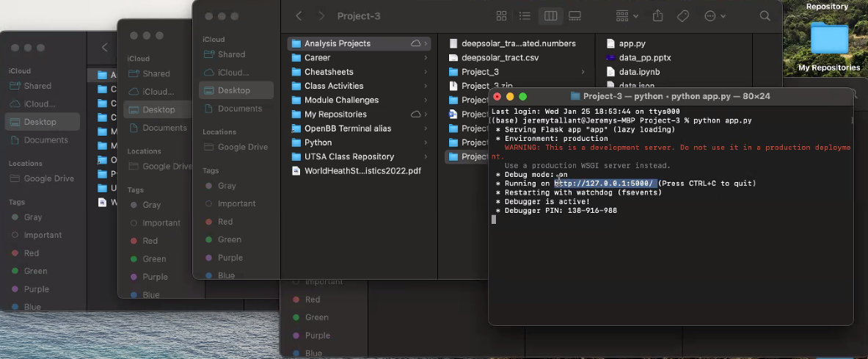
Task: Click the Terminal window title bar text
Action: pos(676,96)
